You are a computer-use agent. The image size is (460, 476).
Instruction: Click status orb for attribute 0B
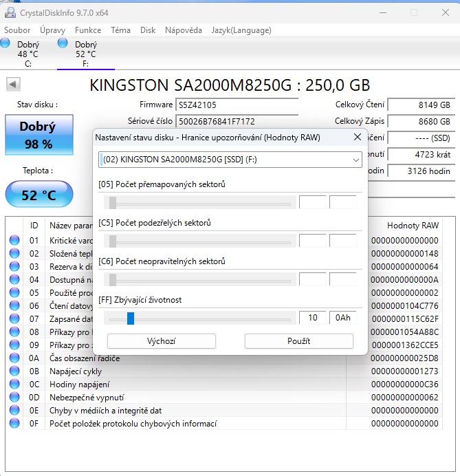coord(14,371)
